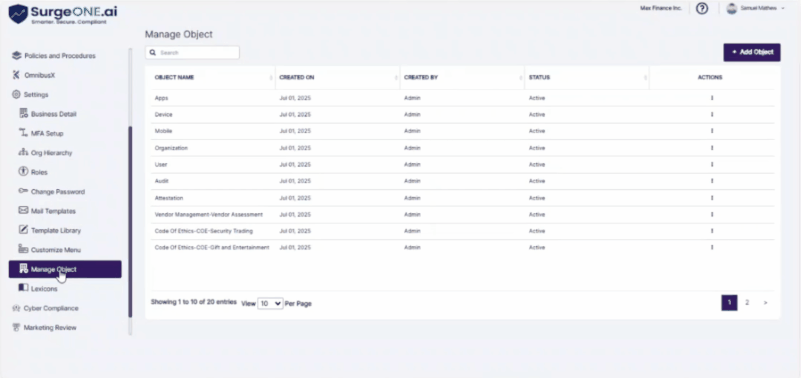801x378 pixels.
Task: Click the Customize Menu icon
Action: [23, 249]
